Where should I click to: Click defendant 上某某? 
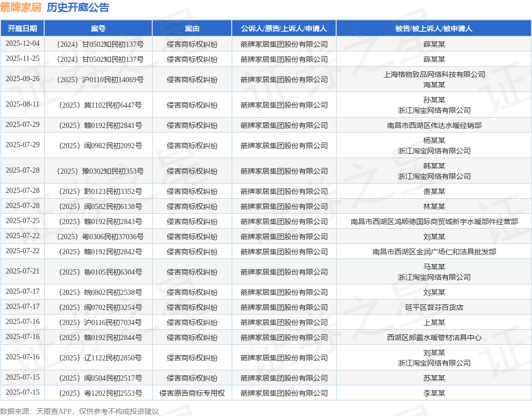pos(434,322)
